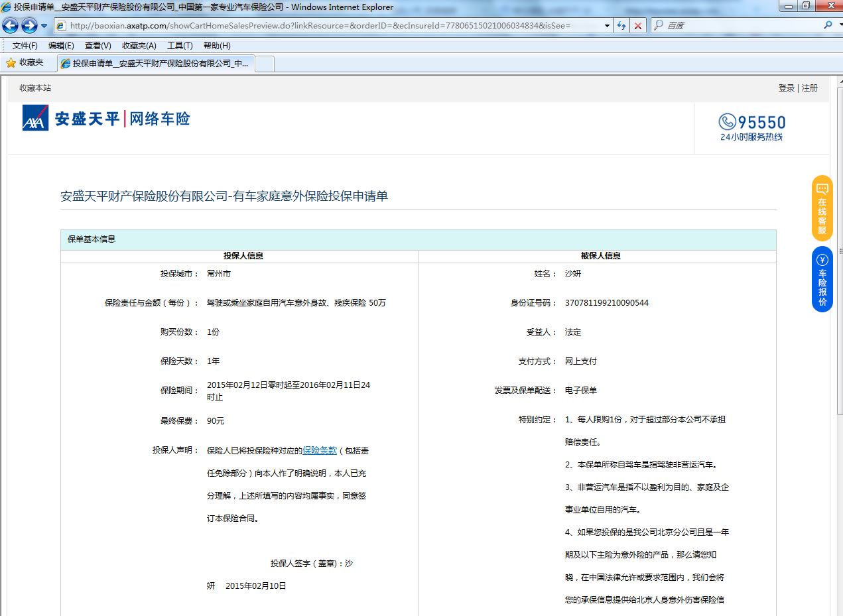Click the browser Forward arrow button
Image resolution: width=843 pixels, height=616 pixels.
[x=29, y=25]
